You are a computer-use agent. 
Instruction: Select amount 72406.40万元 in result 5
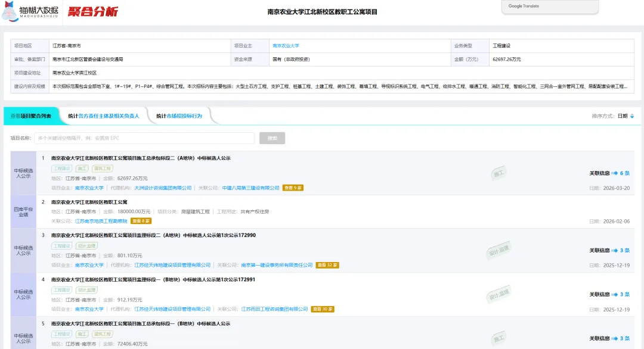132,344
